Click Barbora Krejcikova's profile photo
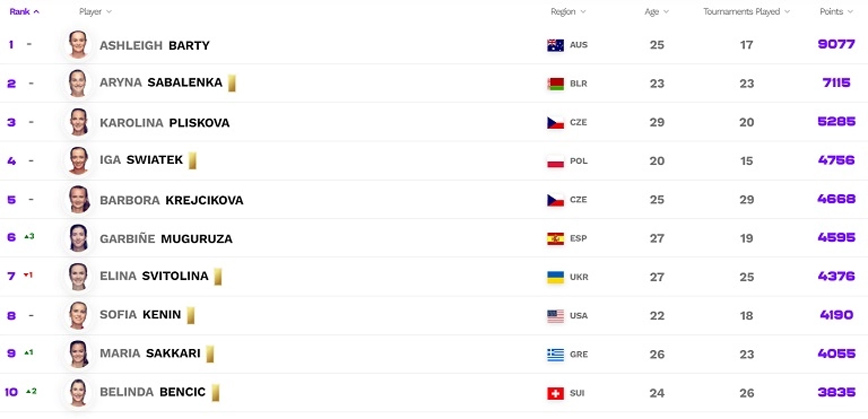Image resolution: width=868 pixels, height=419 pixels. tap(78, 199)
